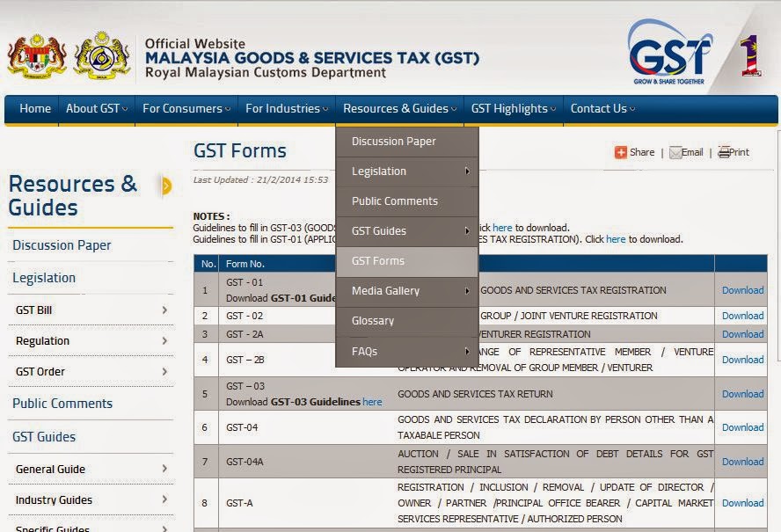781x532 pixels.
Task: Download the GST-04 declaration form
Action: click(x=742, y=427)
